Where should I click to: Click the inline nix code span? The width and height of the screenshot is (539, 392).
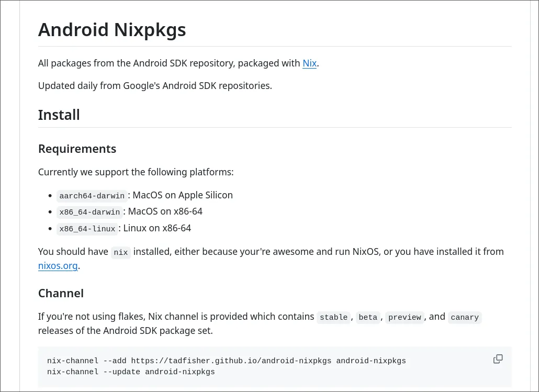pyautogui.click(x=120, y=252)
